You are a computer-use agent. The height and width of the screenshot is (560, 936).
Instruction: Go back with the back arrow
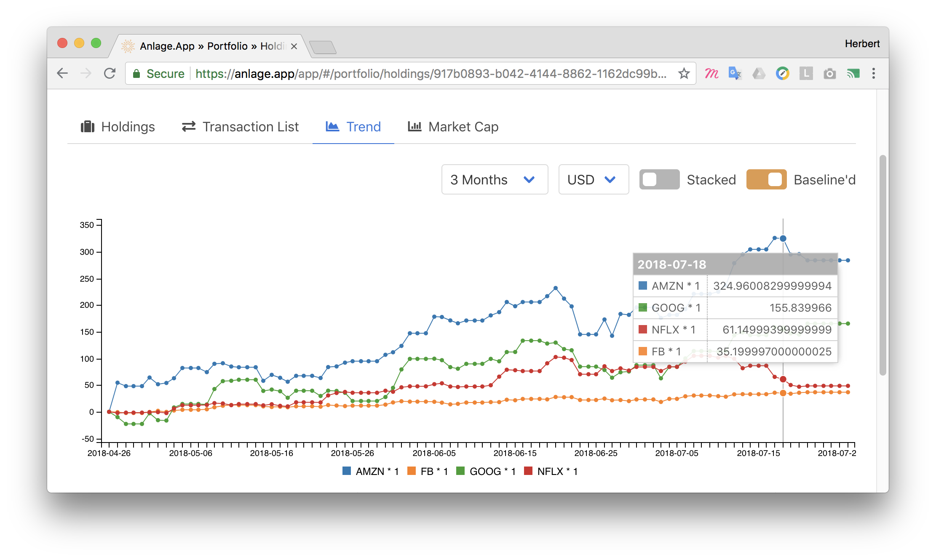(x=62, y=74)
